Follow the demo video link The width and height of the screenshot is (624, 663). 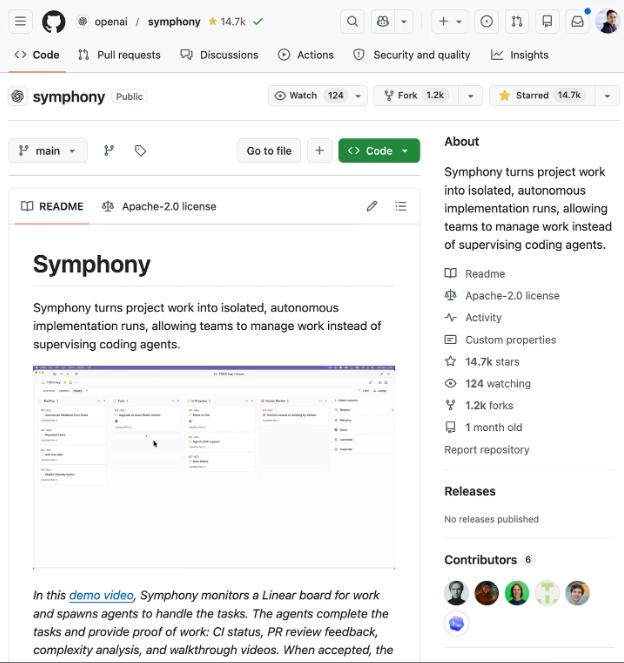[101, 595]
